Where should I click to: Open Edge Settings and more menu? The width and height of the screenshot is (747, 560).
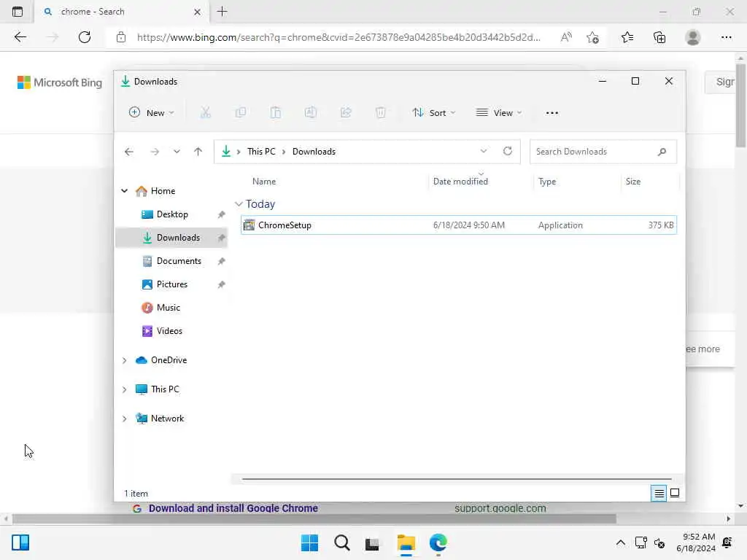(x=726, y=37)
